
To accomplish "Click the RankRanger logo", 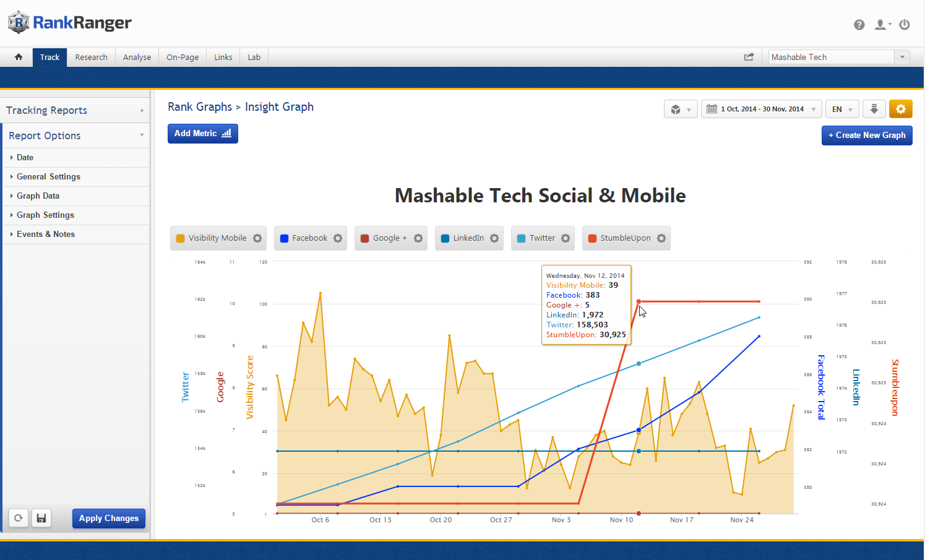I will coord(69,23).
